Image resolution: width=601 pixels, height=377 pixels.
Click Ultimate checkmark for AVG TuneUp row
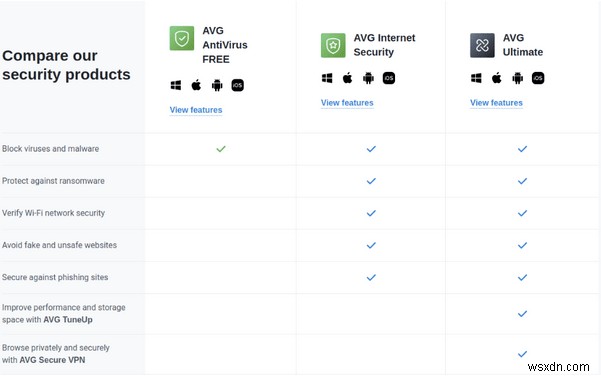point(522,314)
